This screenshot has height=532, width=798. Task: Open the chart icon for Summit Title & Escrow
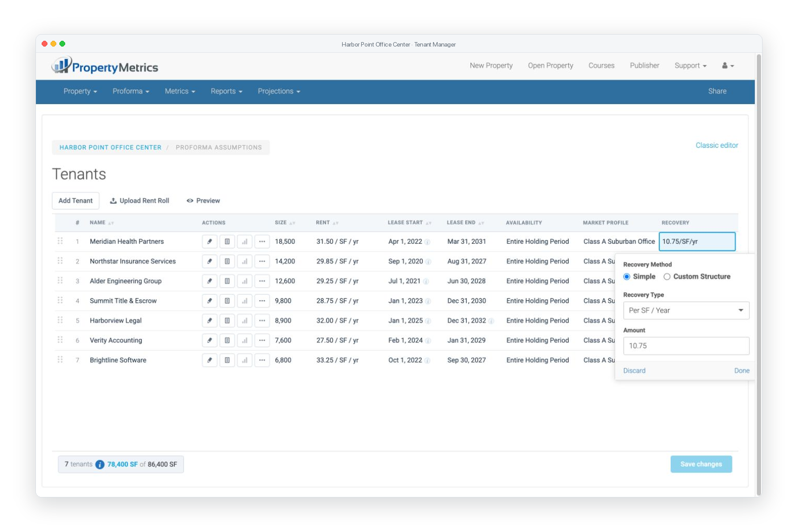245,301
